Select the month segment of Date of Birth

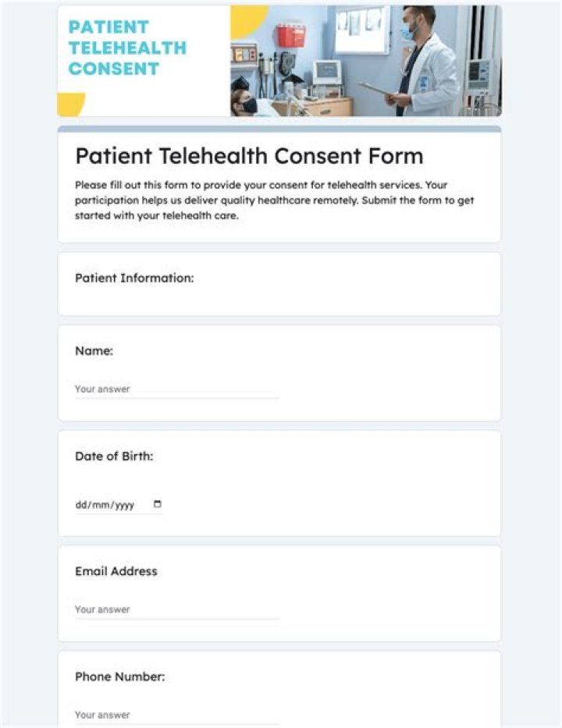coord(100,504)
